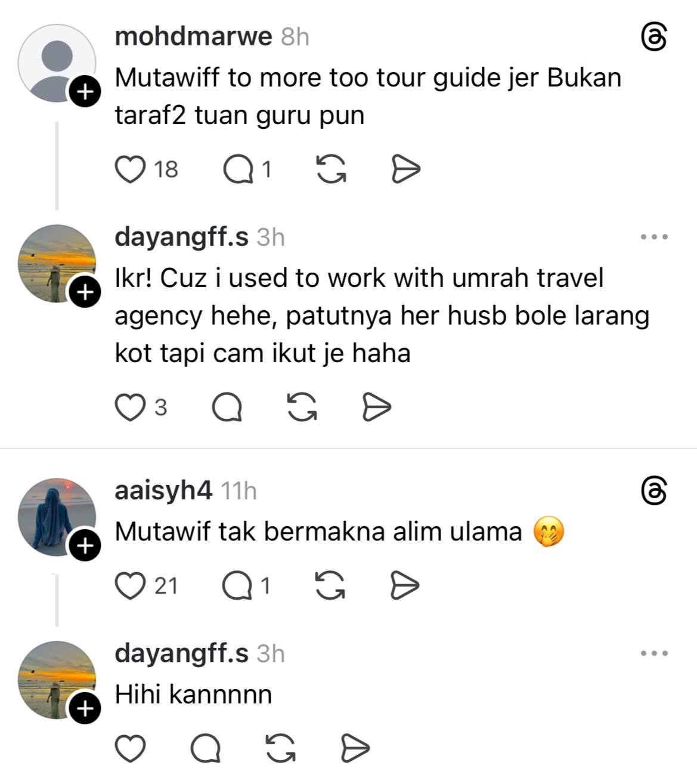This screenshot has height=784, width=697.
Task: Like the 'Hihi kannnnn' reply
Action: click(130, 749)
